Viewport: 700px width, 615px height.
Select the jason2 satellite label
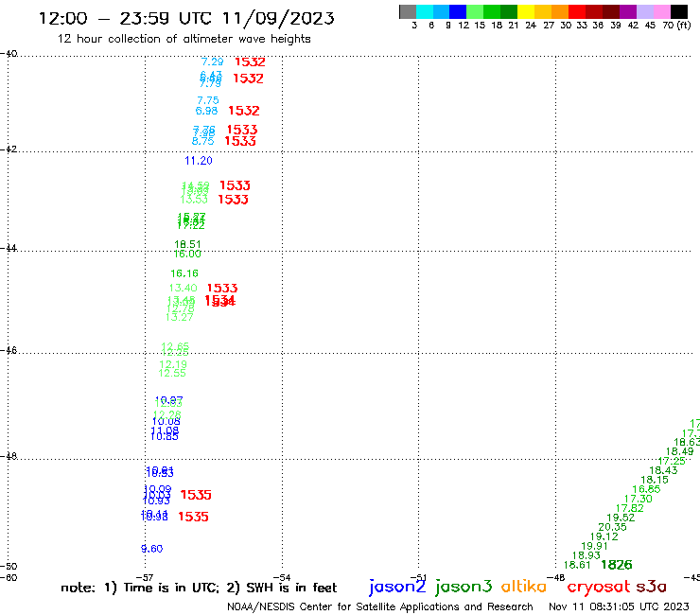click(397, 587)
